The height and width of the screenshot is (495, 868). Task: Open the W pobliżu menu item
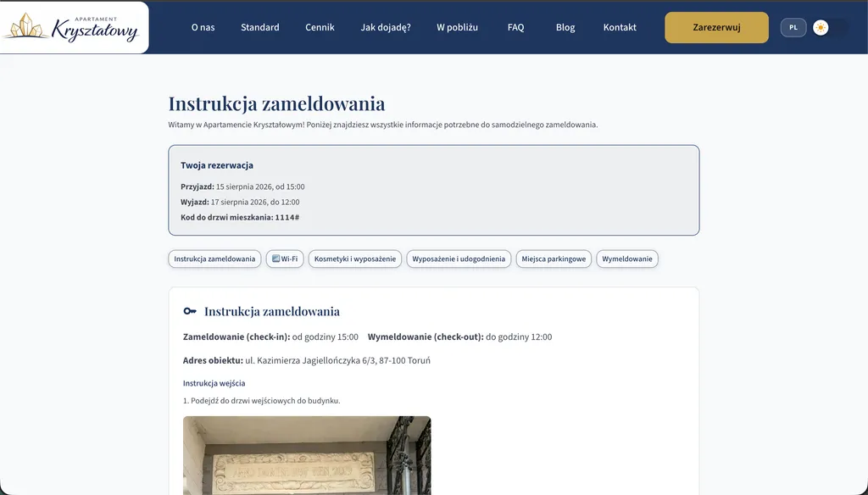(x=457, y=27)
